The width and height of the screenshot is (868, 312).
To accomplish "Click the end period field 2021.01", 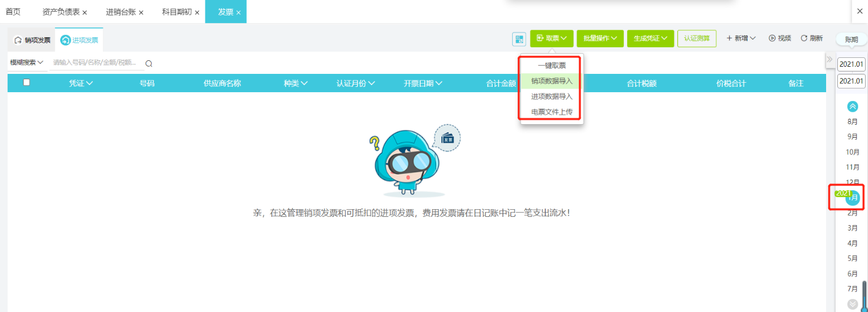I will [851, 81].
